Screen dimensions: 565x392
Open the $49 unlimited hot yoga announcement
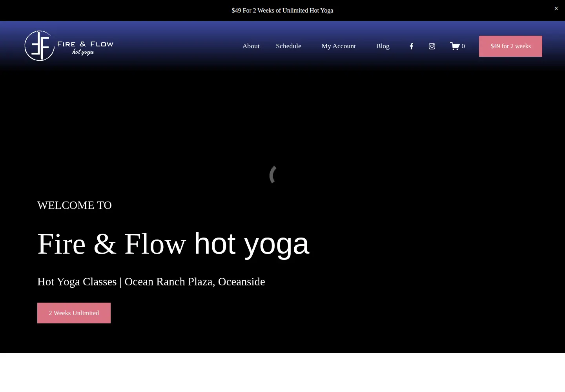[x=282, y=11]
